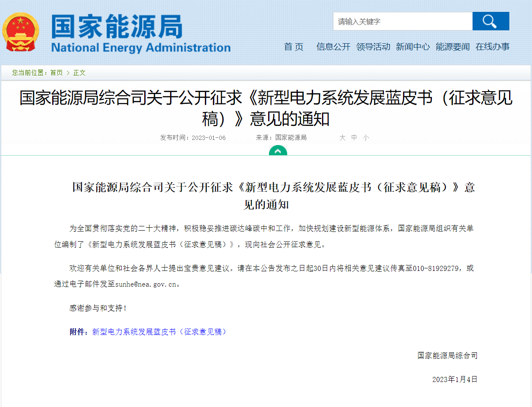Image resolution: width=532 pixels, height=407 pixels.
Task: Click the national emblem logo
Action: pyautogui.click(x=20, y=32)
